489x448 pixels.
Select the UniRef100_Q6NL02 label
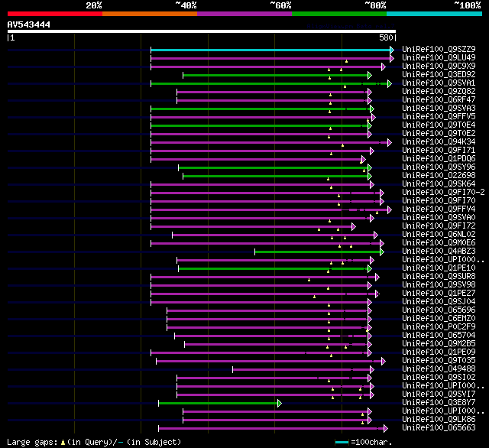pos(439,235)
